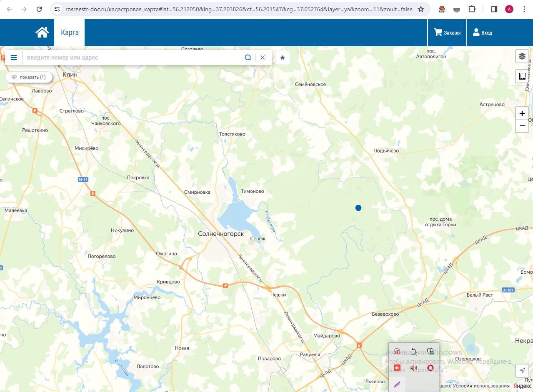The width and height of the screenshot is (533, 392).
Task: Open the Opera tray icon
Action: (x=430, y=368)
